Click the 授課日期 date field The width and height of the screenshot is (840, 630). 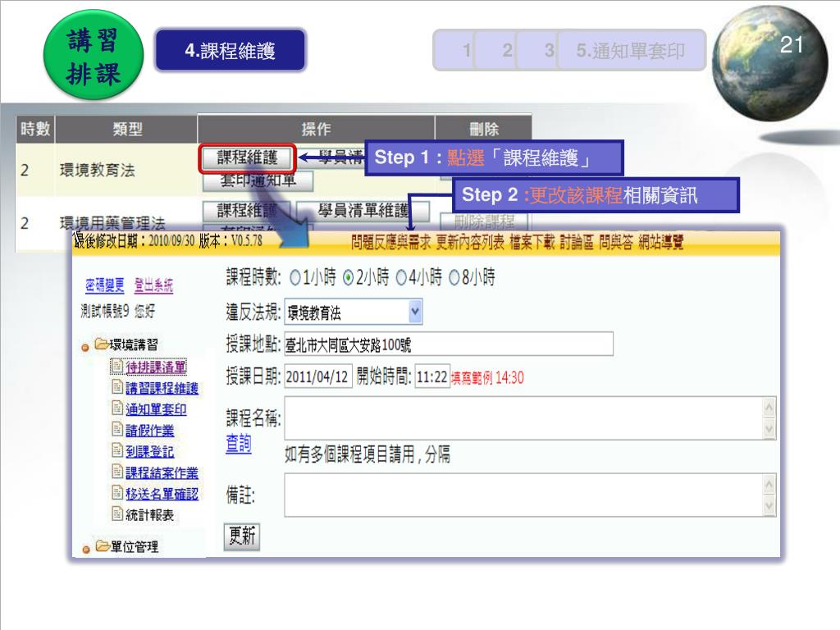point(317,377)
